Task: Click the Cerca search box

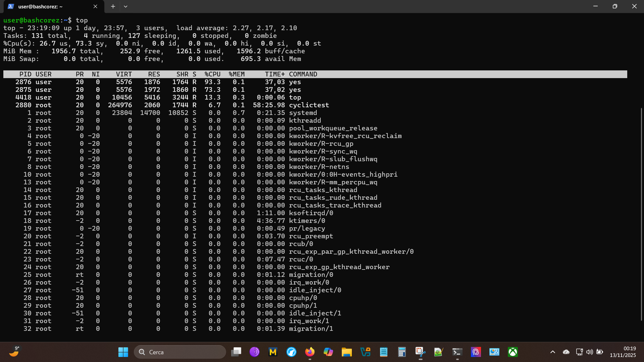Action: (x=180, y=352)
